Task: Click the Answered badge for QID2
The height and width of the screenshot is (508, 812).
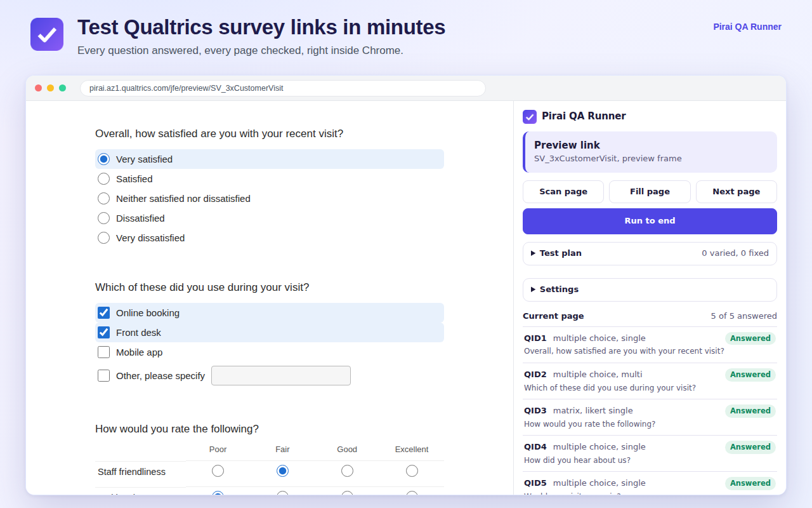Action: tap(750, 375)
